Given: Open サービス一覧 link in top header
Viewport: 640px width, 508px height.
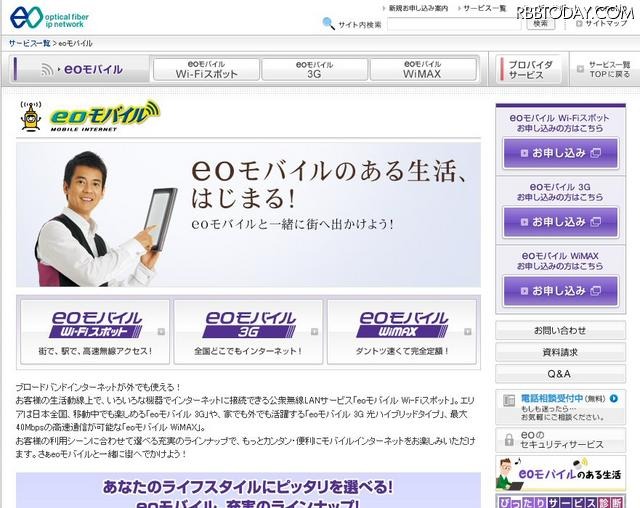Looking at the screenshot, I should click(x=484, y=8).
